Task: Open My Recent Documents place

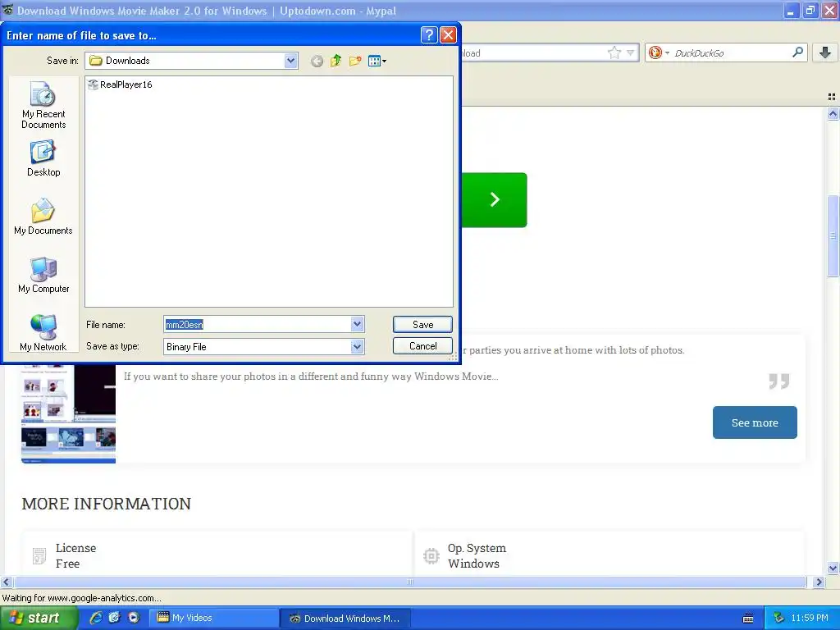Action: [x=43, y=105]
